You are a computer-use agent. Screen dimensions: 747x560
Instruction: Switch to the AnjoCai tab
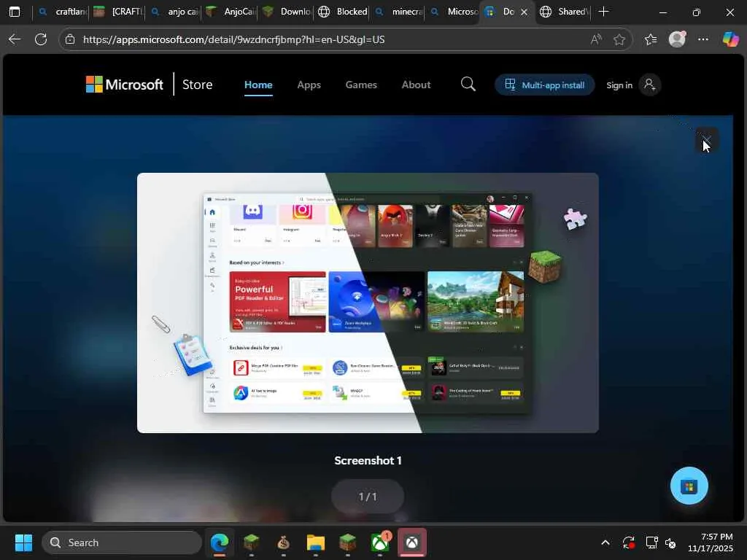[230, 12]
